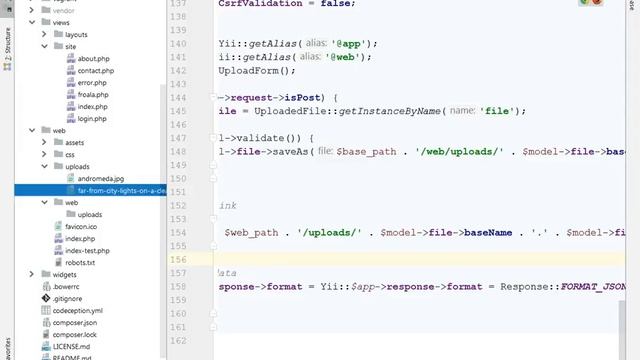Click the Structure tool window icon
The width and height of the screenshot is (640, 360).
[7, 67]
